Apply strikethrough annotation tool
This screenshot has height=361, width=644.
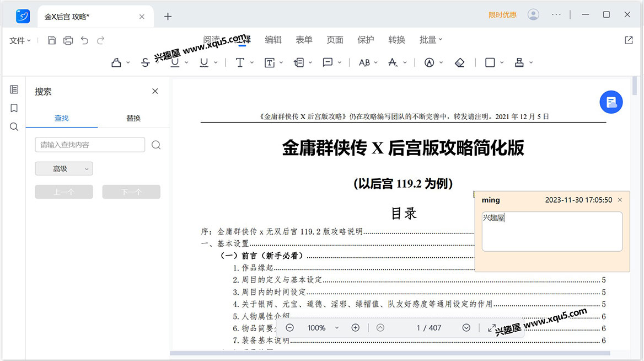145,62
